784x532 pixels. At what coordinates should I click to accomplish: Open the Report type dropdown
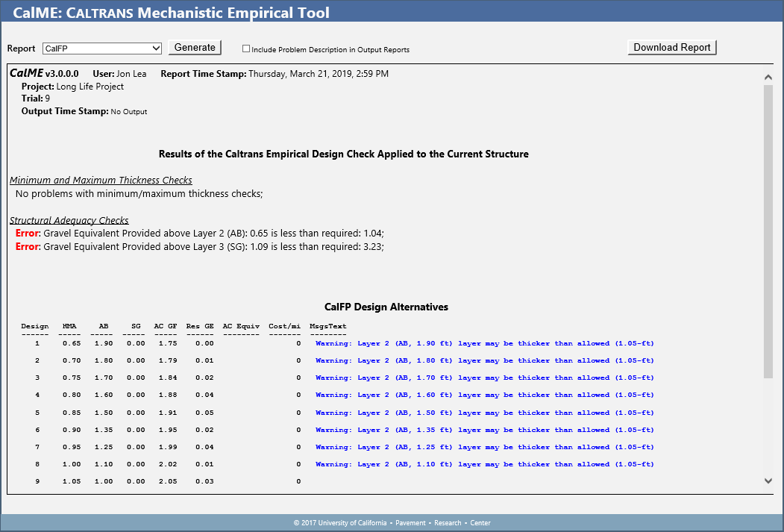tap(102, 48)
